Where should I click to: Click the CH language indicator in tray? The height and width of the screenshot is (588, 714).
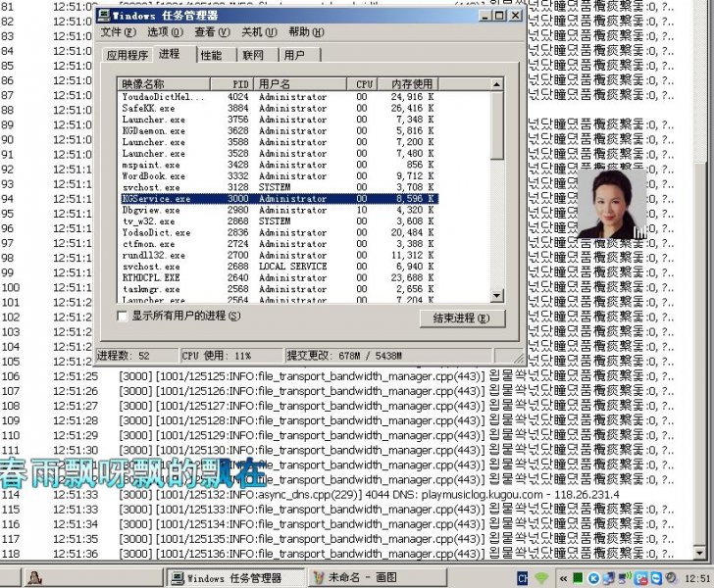pos(523,578)
